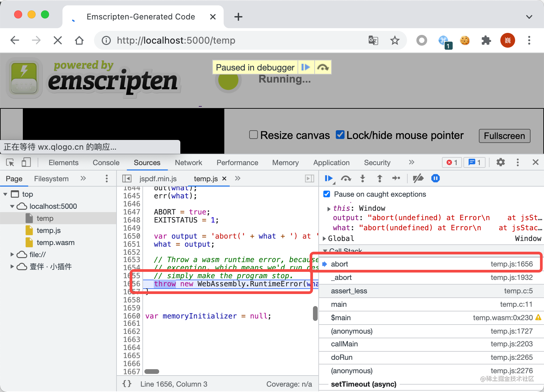Open the cookie extension icon
This screenshot has width=544, height=392.
coord(465,41)
